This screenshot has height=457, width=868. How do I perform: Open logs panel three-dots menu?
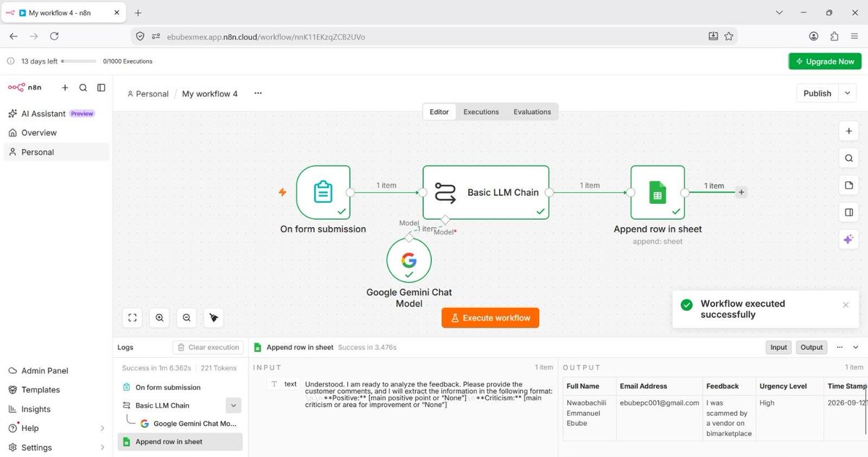(841, 348)
